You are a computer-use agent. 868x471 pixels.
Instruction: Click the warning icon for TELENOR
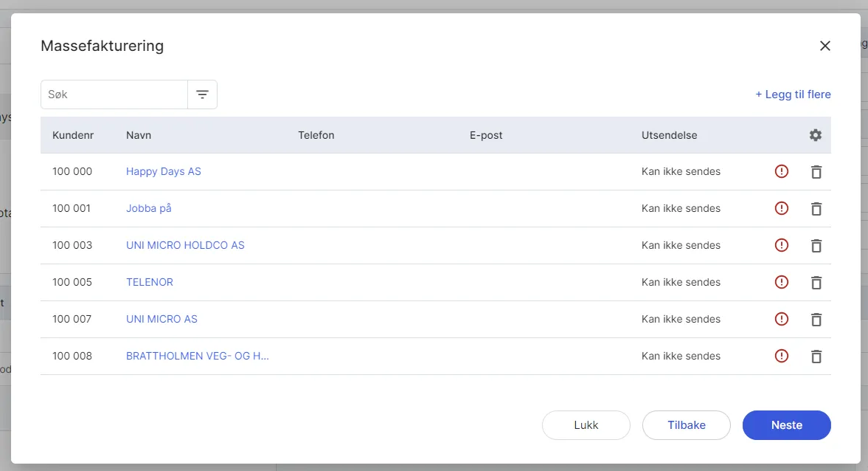click(x=782, y=282)
